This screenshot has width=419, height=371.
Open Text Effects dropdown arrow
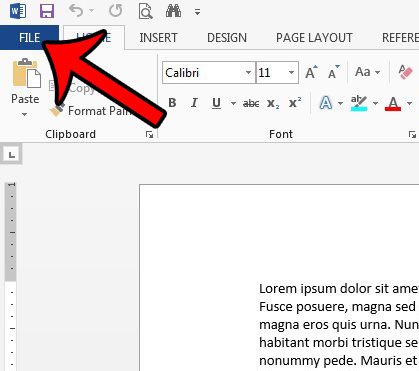point(340,104)
